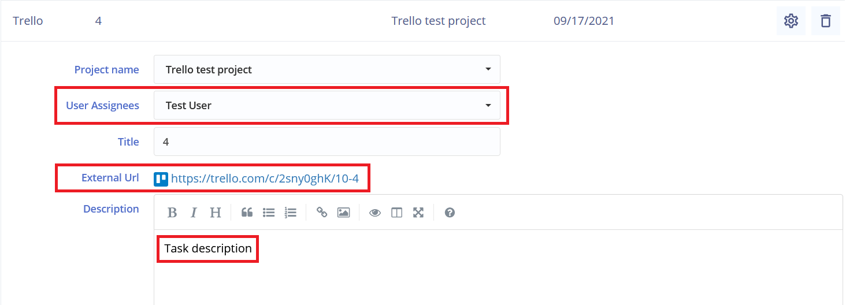
Task: Expand the Project name dropdown
Action: (327, 69)
